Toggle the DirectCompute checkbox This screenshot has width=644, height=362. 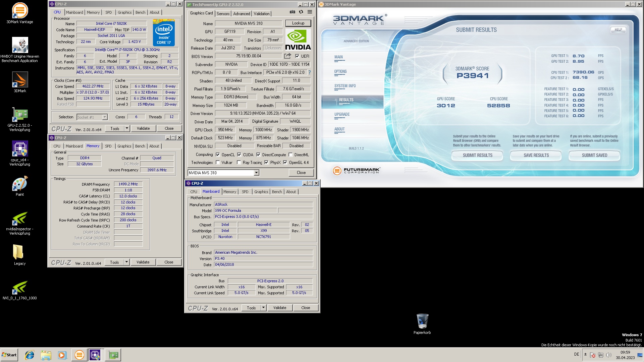pos(258,155)
